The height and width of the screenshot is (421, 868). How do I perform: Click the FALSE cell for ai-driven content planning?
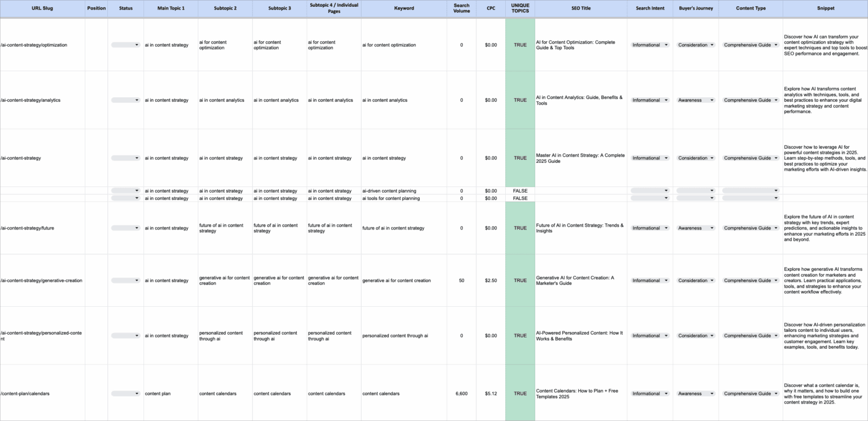point(519,190)
